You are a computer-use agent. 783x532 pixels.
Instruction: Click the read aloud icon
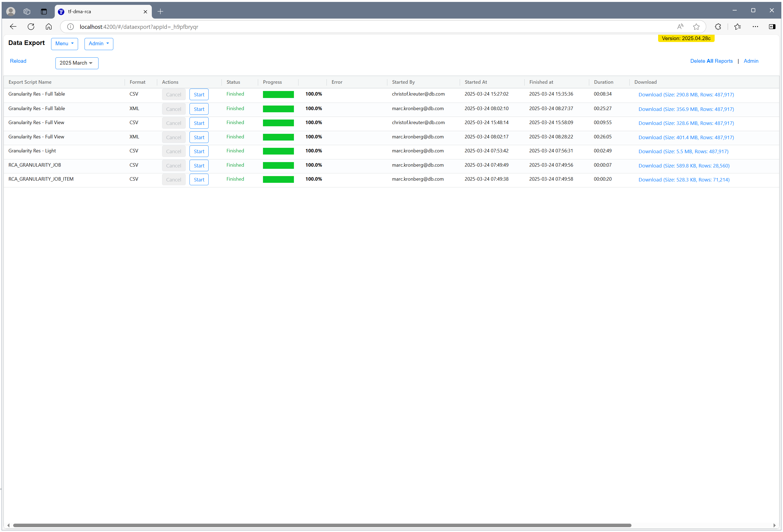pyautogui.click(x=680, y=27)
